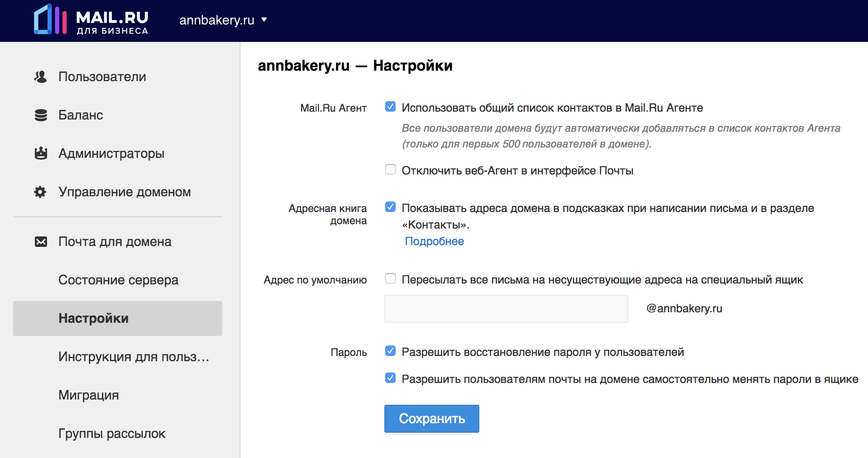Open the annbakery.ru domain dropdown arrow
This screenshot has height=458, width=868.
coord(264,20)
